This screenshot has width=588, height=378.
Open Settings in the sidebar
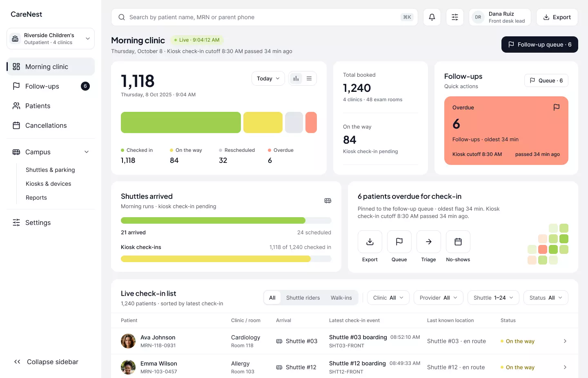(x=51, y=222)
